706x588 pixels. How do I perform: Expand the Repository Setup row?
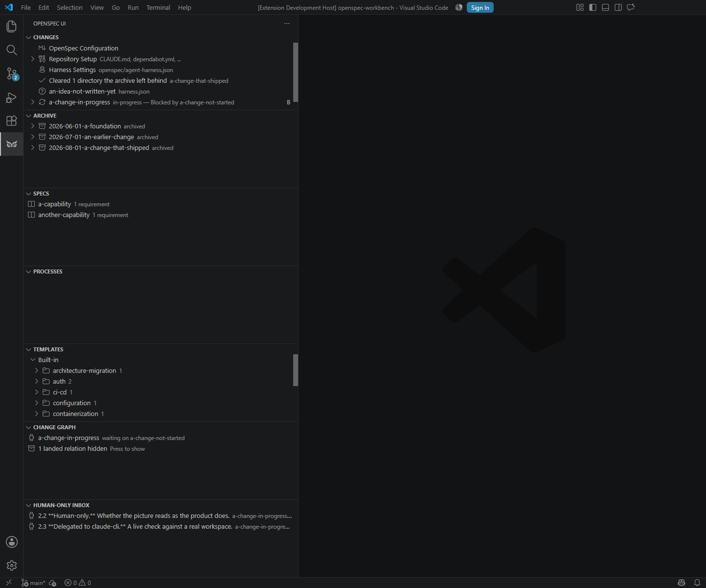coord(33,59)
